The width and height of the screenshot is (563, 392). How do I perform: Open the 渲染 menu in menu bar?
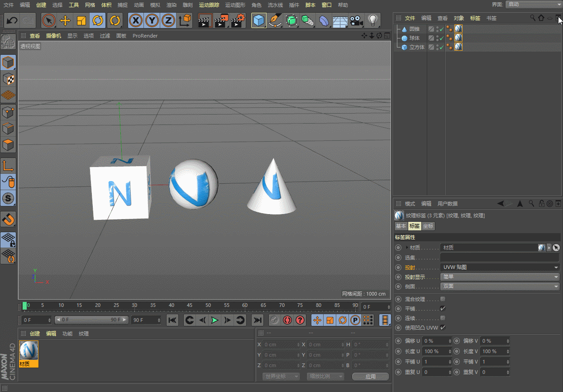(172, 5)
